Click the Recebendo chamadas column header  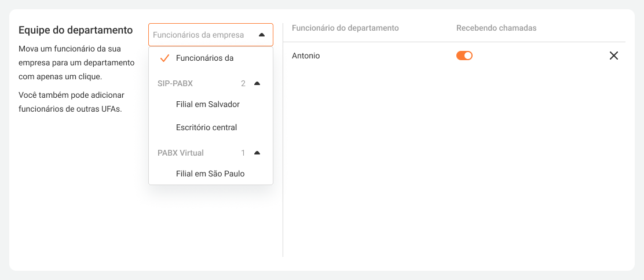[496, 28]
